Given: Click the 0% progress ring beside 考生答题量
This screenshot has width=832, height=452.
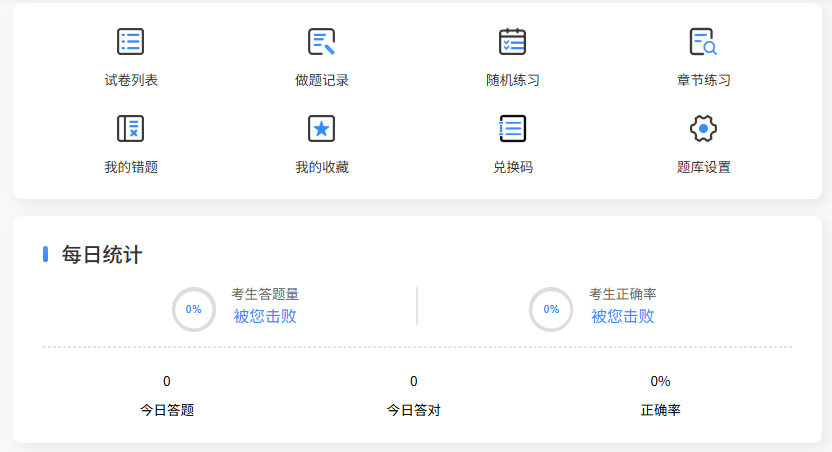Looking at the screenshot, I should pyautogui.click(x=193, y=309).
